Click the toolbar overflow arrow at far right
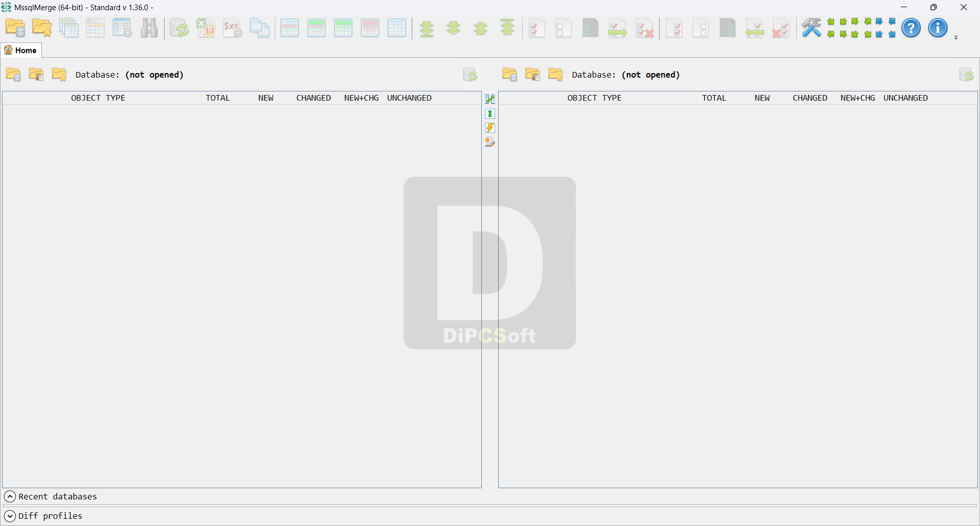The height and width of the screenshot is (526, 980). pos(956,37)
